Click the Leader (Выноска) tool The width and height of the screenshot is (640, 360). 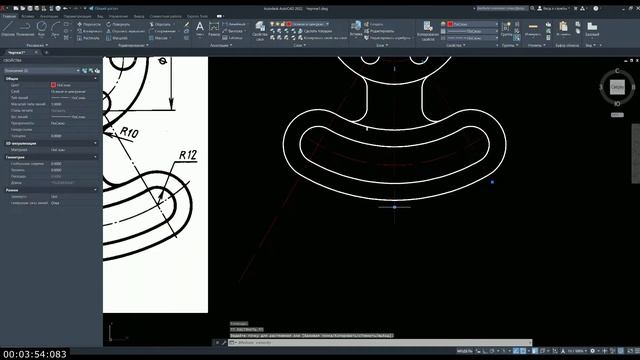point(233,31)
